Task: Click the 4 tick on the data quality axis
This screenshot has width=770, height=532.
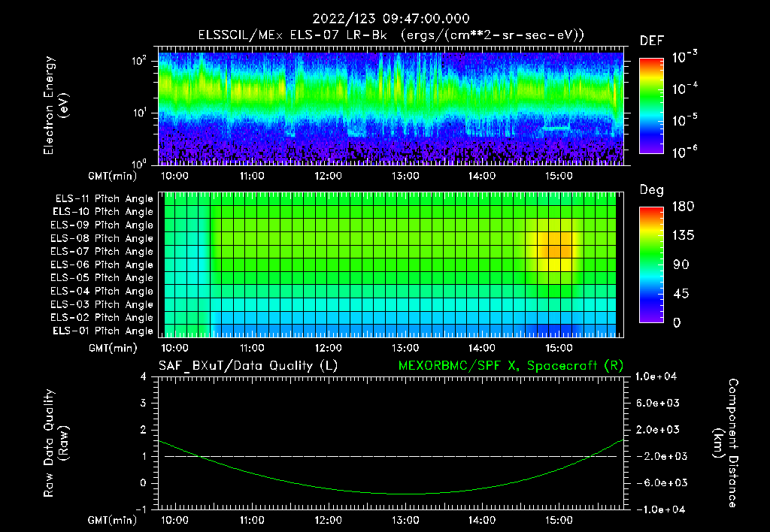Action: click(144, 376)
